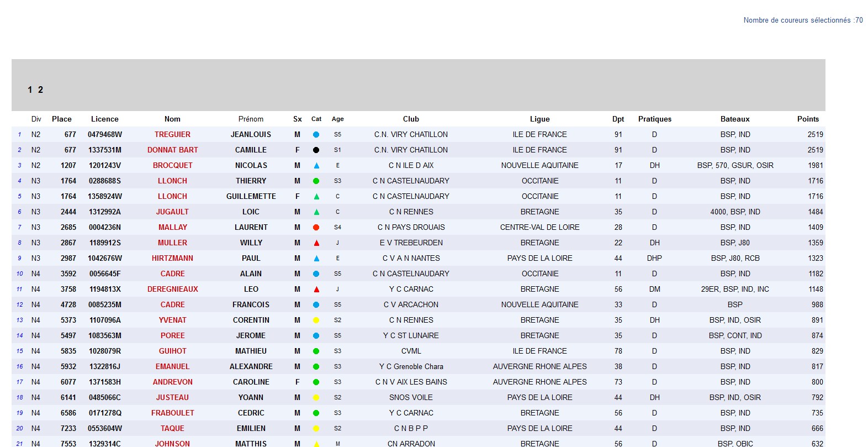Viewport: 868px width, 447px height.
Task: Click club cell 'C V A N NANTES'
Action: pyautogui.click(x=411, y=258)
